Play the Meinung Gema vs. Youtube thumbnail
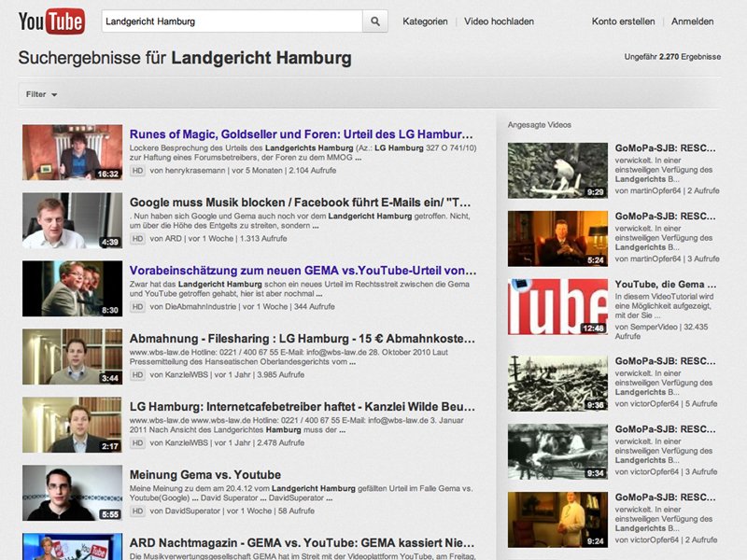 pos(72,493)
